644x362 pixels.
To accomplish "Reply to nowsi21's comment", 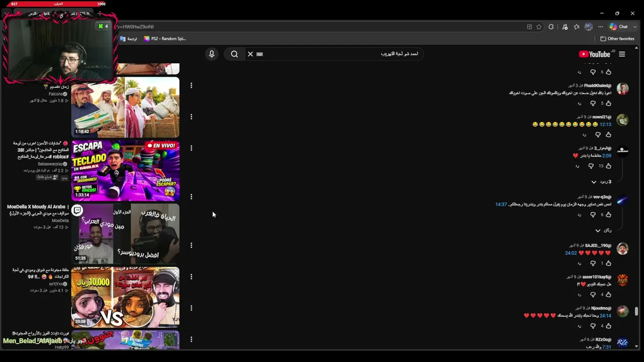I will click(x=584, y=135).
